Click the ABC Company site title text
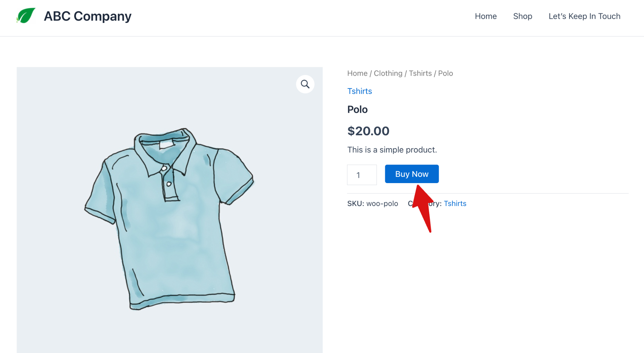This screenshot has width=644, height=353. click(x=88, y=16)
